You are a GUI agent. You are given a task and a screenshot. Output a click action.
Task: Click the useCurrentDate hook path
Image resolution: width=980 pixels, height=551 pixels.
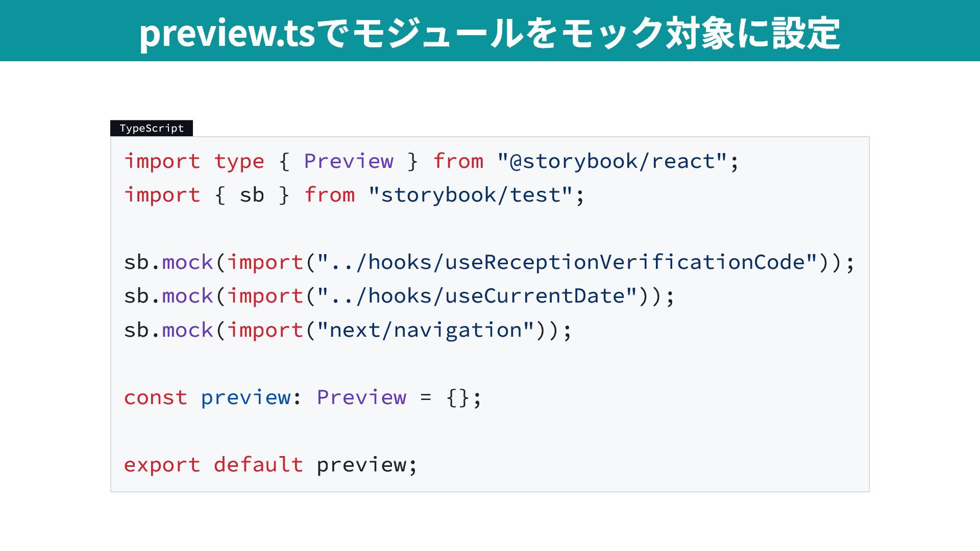point(477,296)
